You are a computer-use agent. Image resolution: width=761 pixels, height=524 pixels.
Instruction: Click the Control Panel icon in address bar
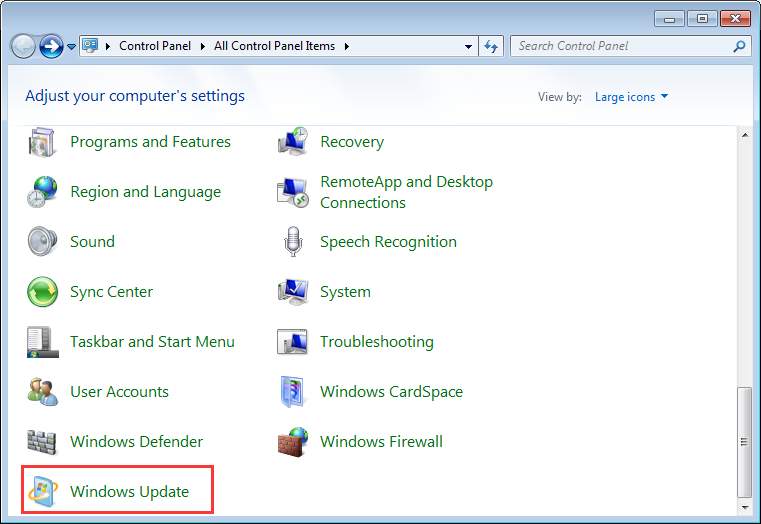pos(90,46)
